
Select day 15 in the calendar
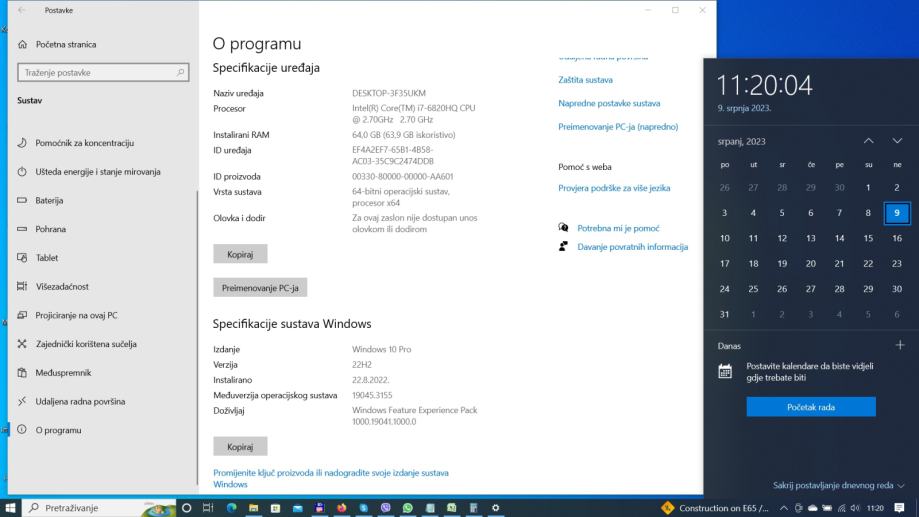coord(868,238)
